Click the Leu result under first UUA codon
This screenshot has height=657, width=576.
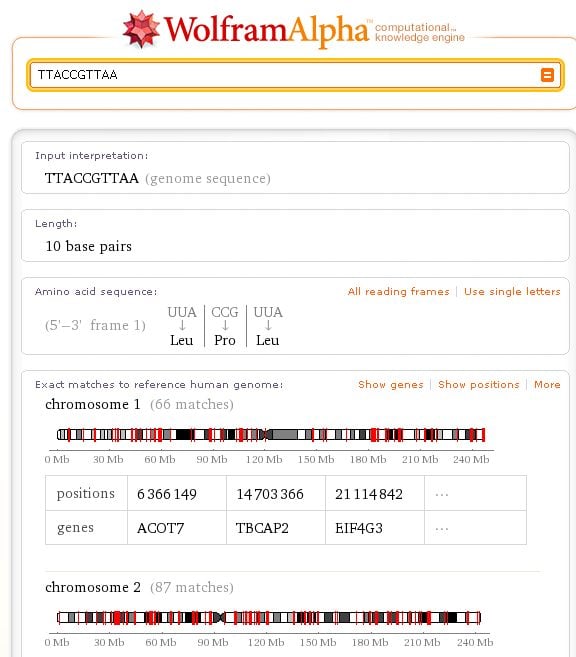(x=181, y=340)
